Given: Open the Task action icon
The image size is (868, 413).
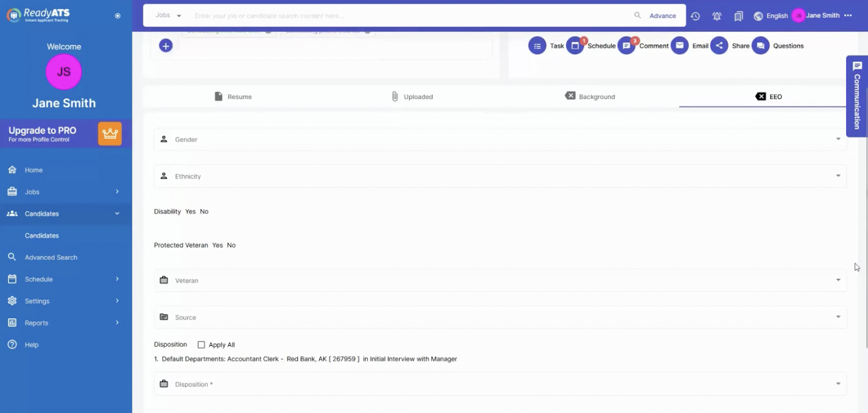Looking at the screenshot, I should (537, 46).
